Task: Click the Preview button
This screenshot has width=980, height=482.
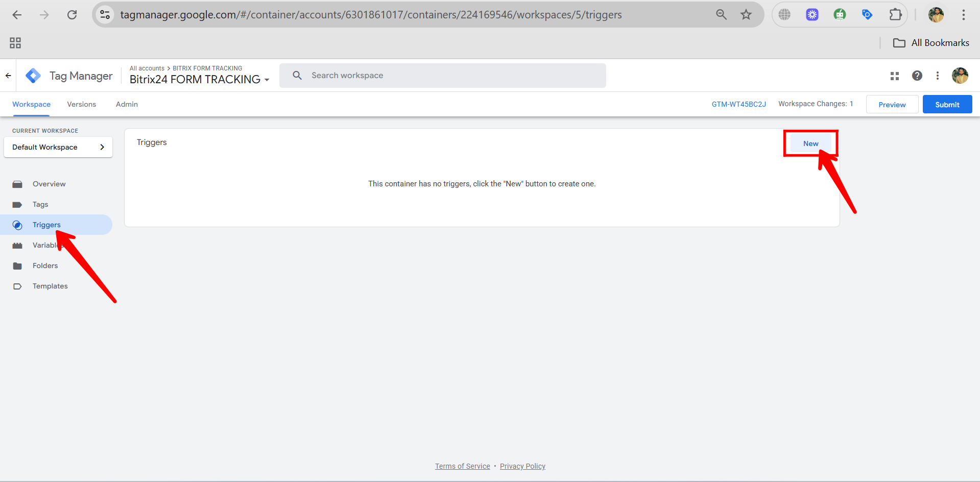Action: click(x=892, y=104)
